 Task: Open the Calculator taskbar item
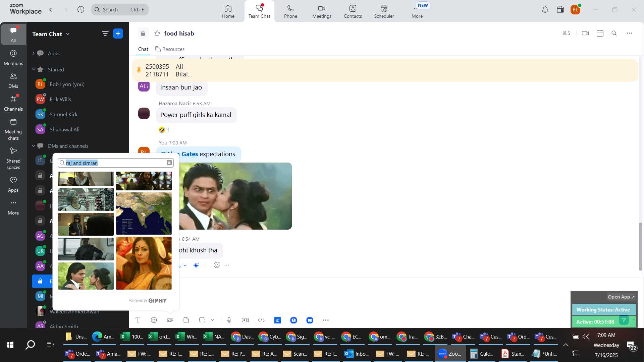[482, 354]
